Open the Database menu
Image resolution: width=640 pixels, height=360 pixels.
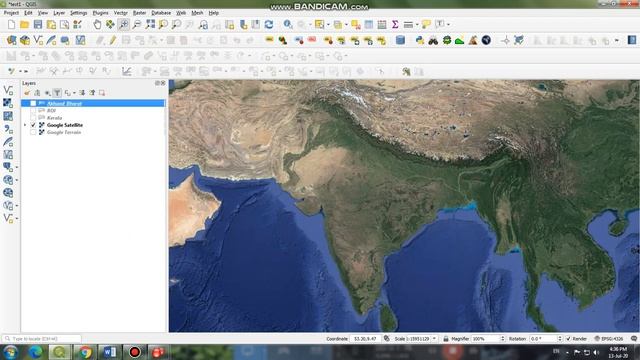coord(161,13)
